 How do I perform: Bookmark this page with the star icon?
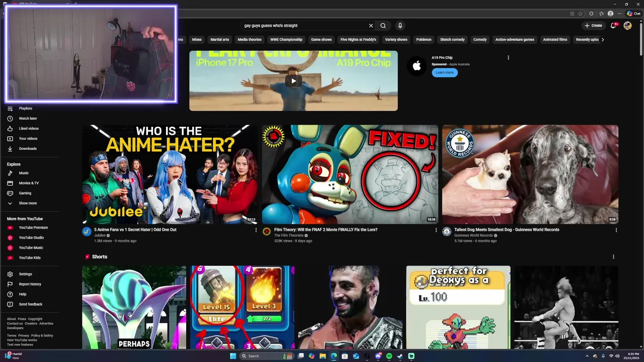coord(580,14)
